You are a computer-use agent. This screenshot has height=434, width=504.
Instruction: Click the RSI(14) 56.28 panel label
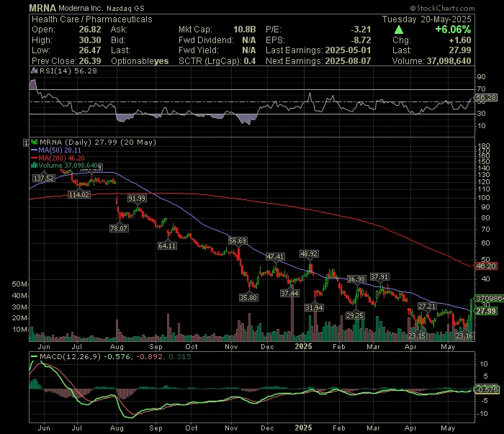click(x=68, y=71)
